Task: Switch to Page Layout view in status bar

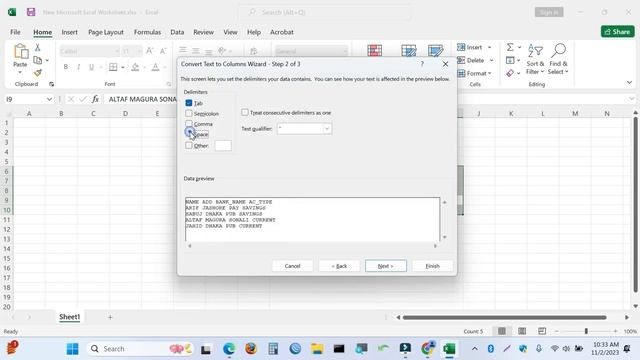Action: tap(522, 331)
